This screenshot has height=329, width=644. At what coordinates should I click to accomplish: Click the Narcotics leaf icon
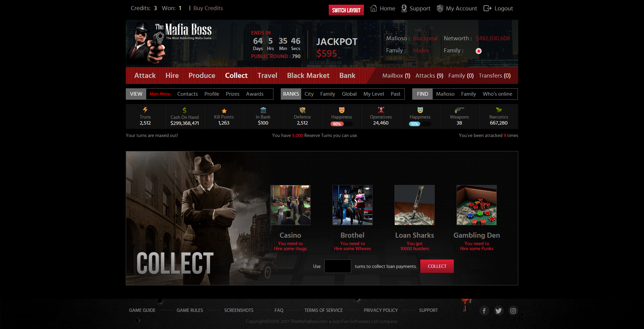(499, 110)
